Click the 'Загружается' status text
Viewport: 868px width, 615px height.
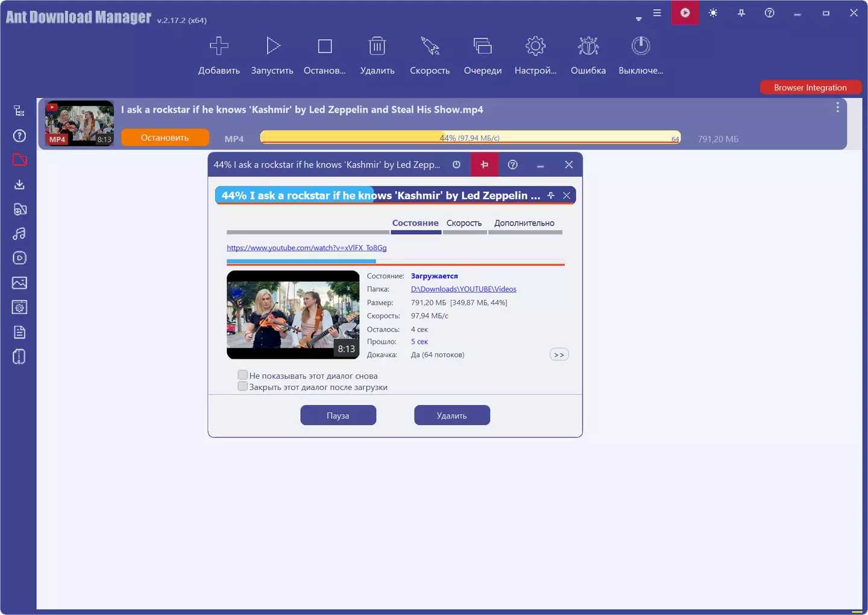(x=435, y=276)
